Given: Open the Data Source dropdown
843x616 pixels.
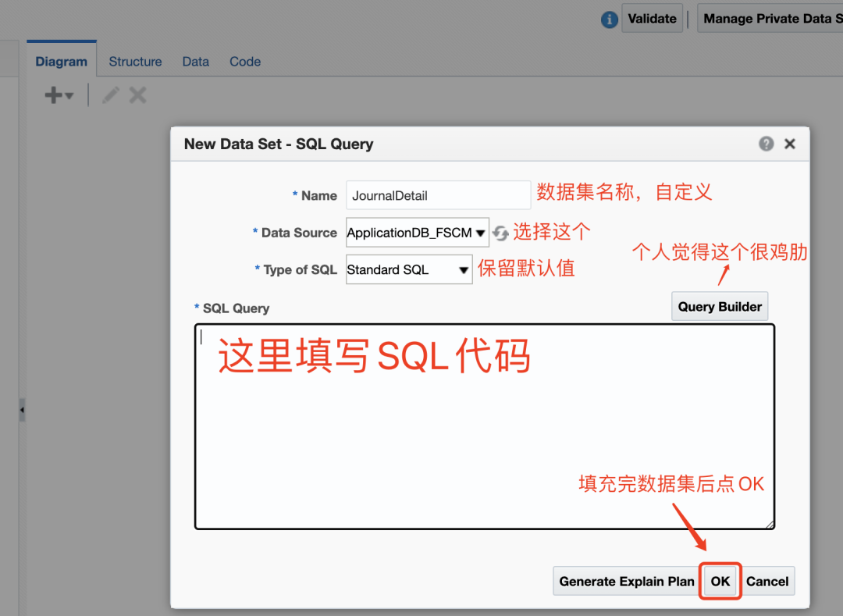Looking at the screenshot, I should click(417, 232).
